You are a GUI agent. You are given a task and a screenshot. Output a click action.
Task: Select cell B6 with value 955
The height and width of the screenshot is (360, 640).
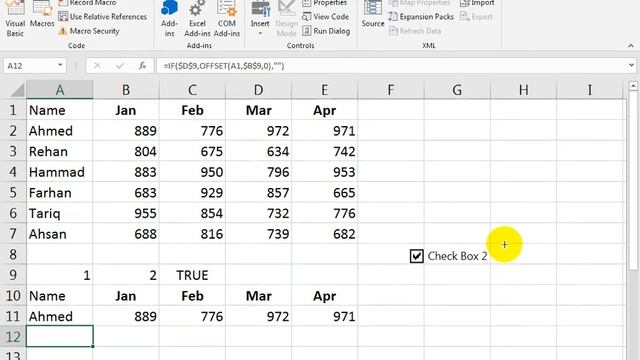[x=126, y=213]
